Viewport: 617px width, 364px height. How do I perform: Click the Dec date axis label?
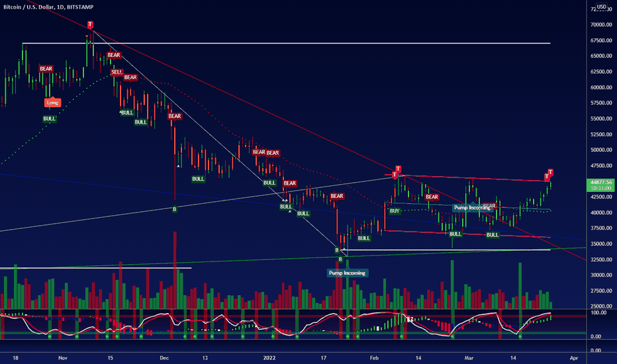click(x=164, y=357)
